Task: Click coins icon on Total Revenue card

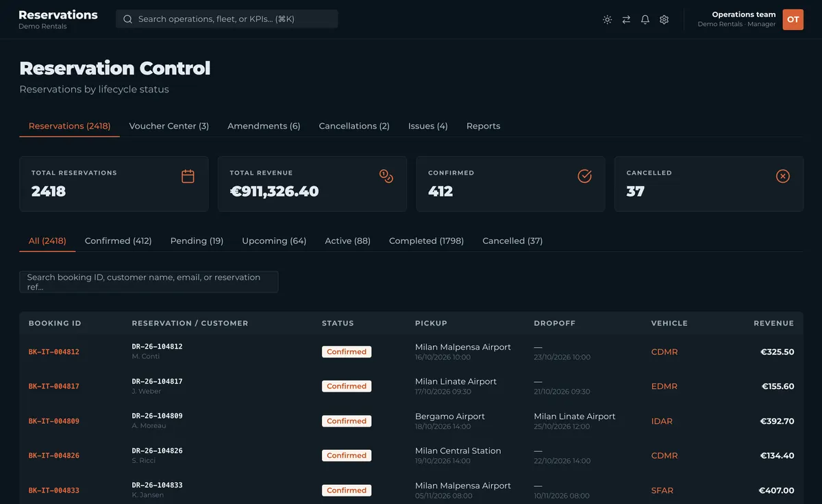Action: (x=386, y=176)
